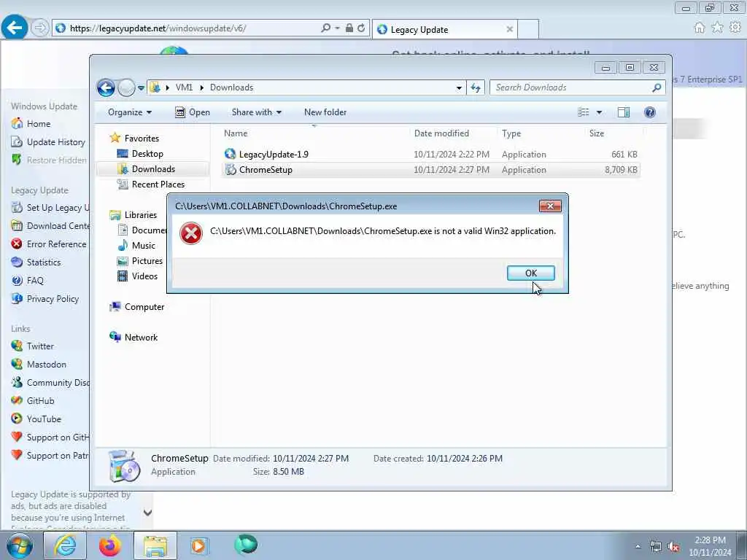Screen dimensions: 747x560
Task: Create a New folder in Downloads
Action: pos(325,112)
